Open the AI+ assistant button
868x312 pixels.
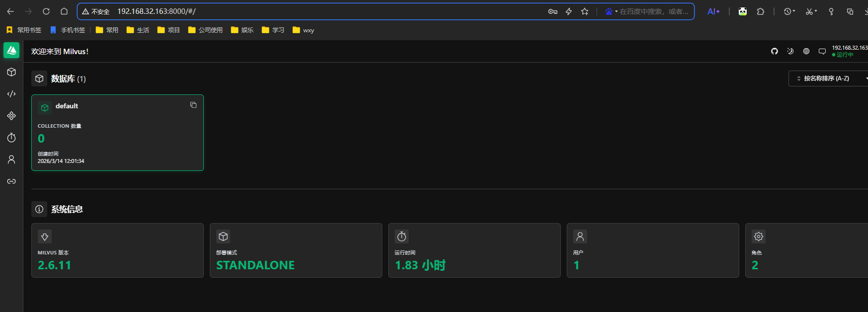pos(713,11)
